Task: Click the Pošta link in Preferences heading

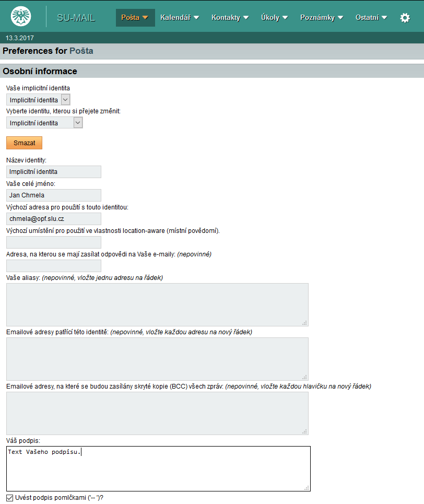Action: point(81,51)
